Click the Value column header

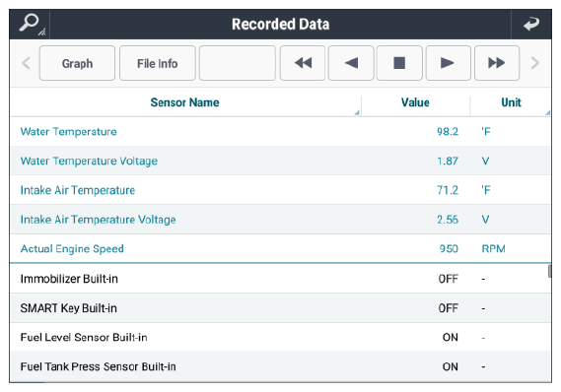click(415, 102)
